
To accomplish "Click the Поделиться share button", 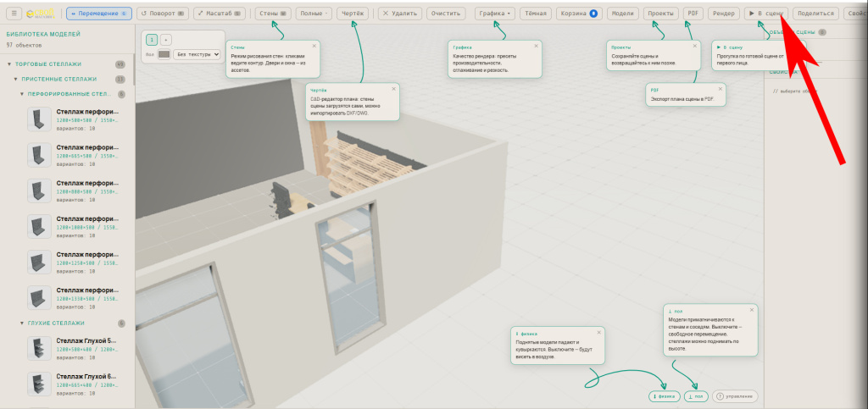I will (815, 14).
